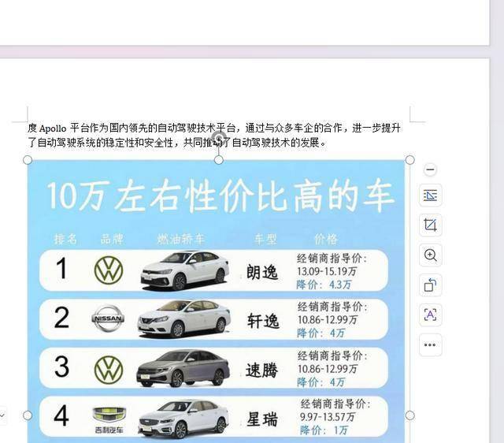Click the Nissan logo in row two
The height and width of the screenshot is (443, 504).
coord(109,318)
